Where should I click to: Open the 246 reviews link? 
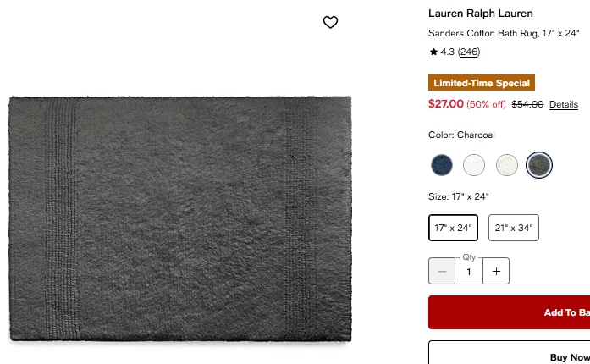[x=469, y=52]
